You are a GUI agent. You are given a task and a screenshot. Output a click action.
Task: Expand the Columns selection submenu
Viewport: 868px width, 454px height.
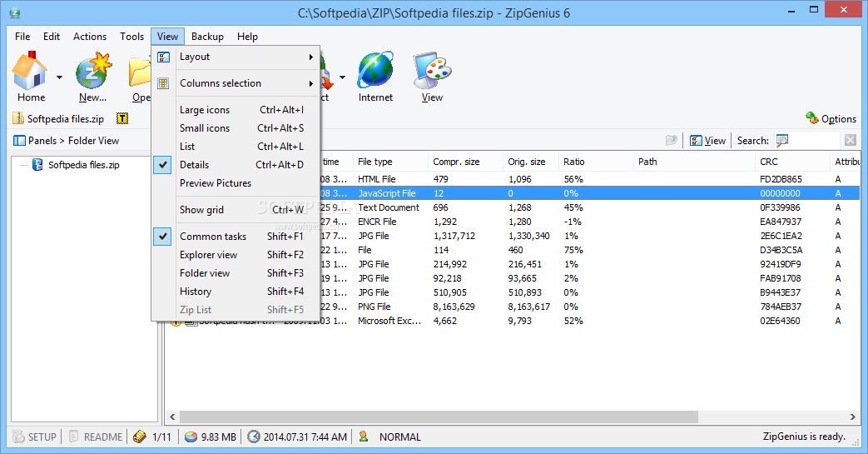236,83
